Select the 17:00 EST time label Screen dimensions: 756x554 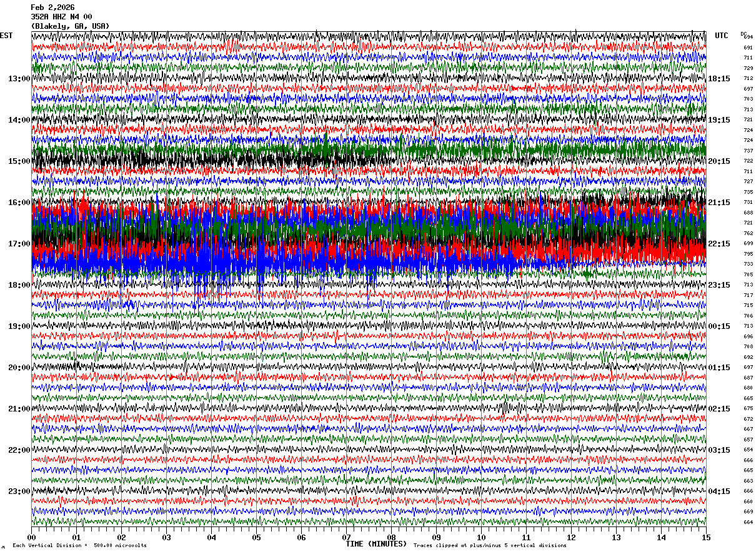(x=19, y=244)
